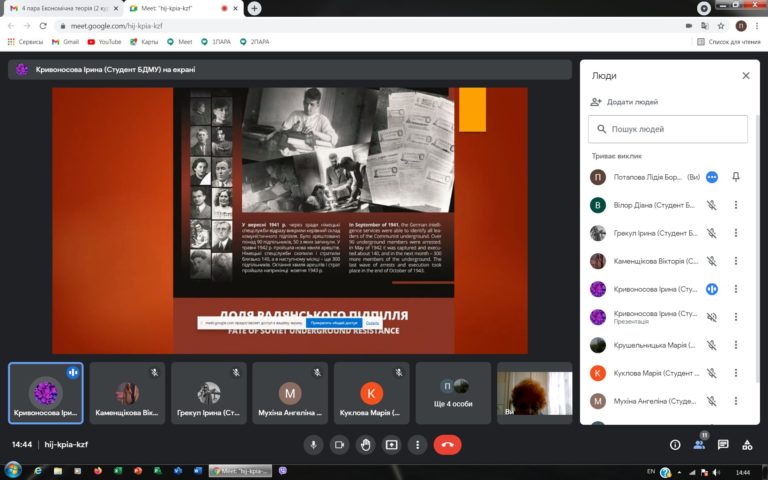The height and width of the screenshot is (480, 768).
Task: Select Куклова Марія participant tile
Action: point(372,393)
